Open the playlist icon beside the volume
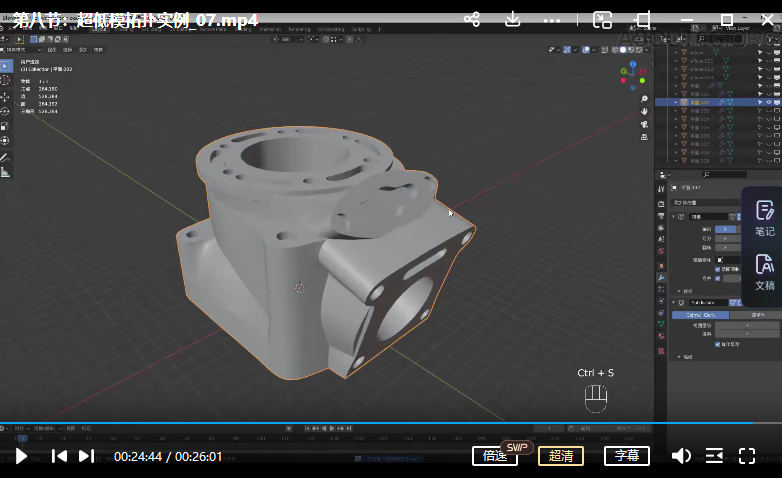This screenshot has height=478, width=782. tap(714, 456)
